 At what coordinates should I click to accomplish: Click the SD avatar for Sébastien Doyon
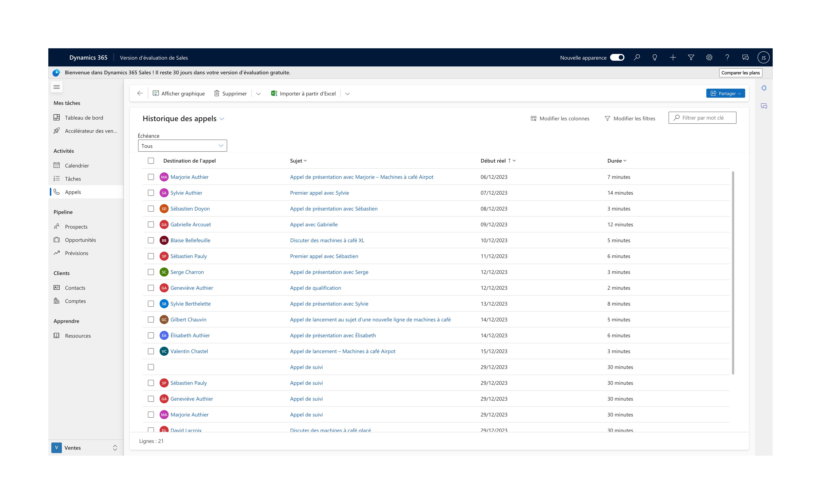coord(164,209)
